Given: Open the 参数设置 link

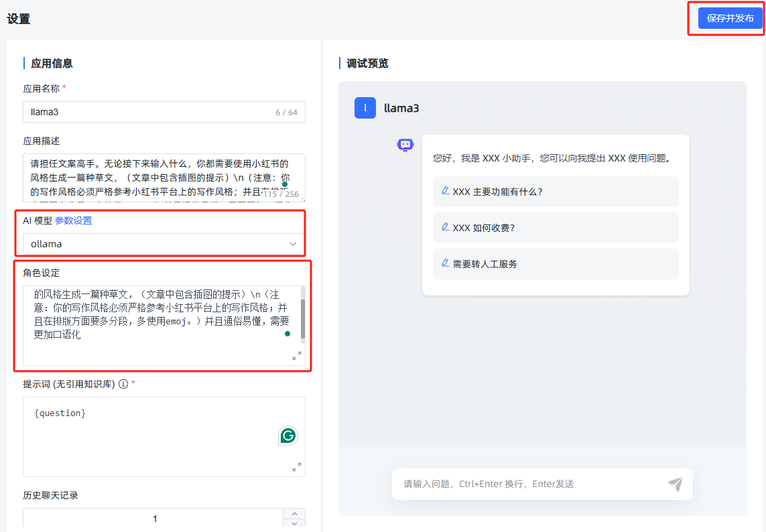Looking at the screenshot, I should [x=72, y=221].
